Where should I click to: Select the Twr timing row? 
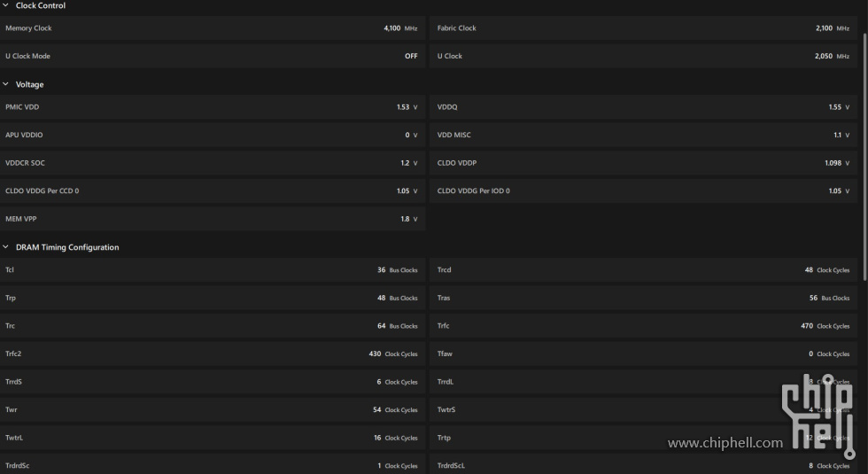point(213,410)
